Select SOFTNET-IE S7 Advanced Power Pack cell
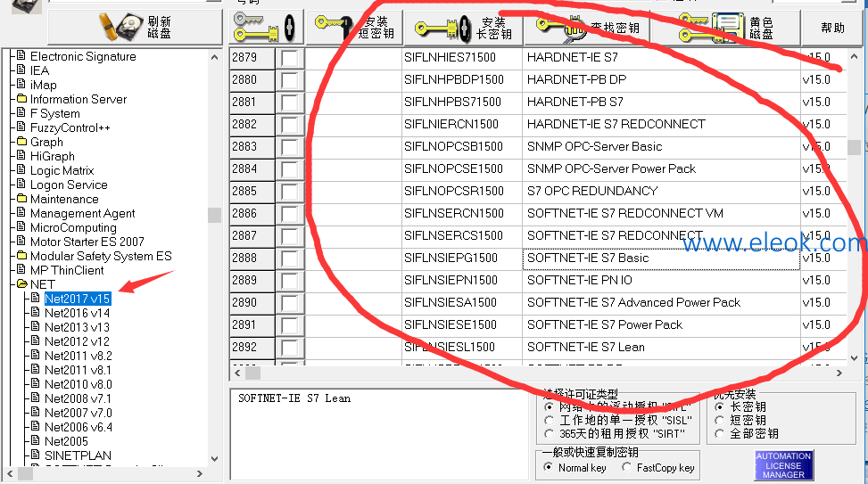868x484 pixels. (x=661, y=302)
